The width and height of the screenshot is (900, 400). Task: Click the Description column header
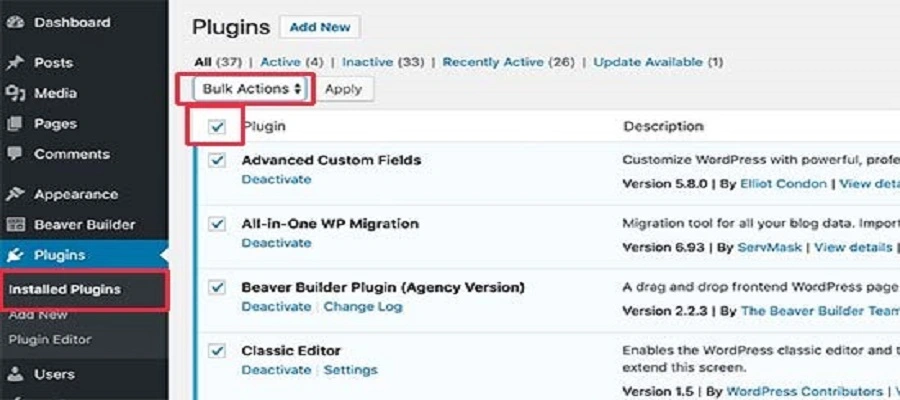[663, 126]
